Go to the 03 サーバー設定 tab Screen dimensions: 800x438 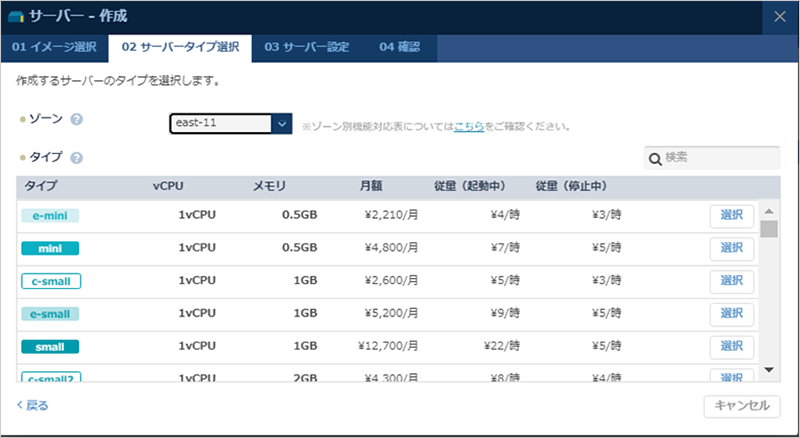pyautogui.click(x=307, y=47)
